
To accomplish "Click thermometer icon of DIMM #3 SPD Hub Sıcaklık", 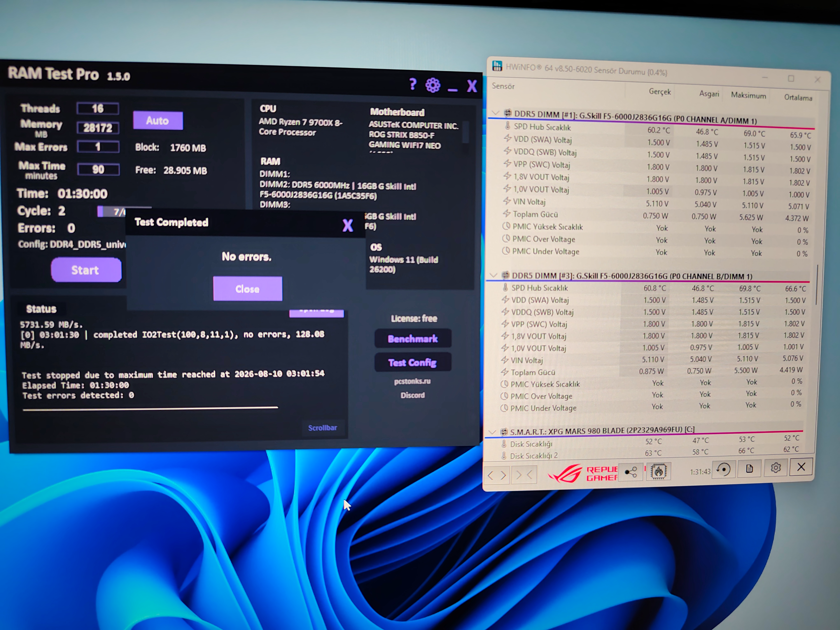I will (x=505, y=288).
